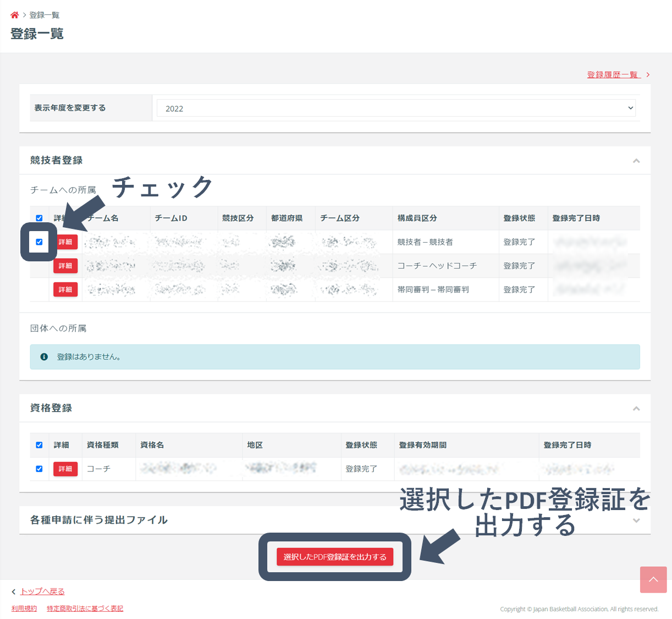Uncheck the コーチ qualification row checkbox
The height and width of the screenshot is (619, 672).
pyautogui.click(x=39, y=469)
